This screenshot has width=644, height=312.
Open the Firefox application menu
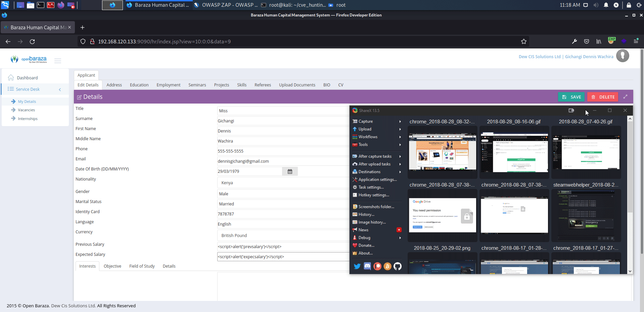click(636, 41)
